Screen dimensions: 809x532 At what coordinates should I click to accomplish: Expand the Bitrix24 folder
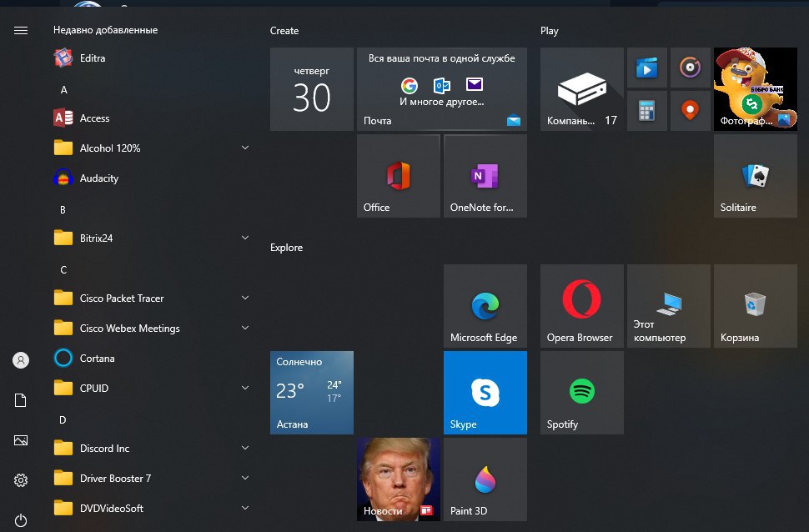(x=152, y=238)
